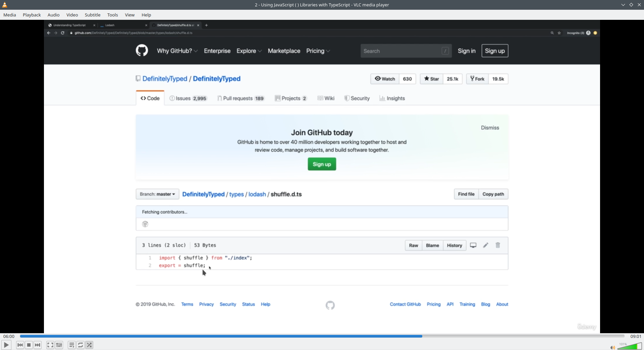644x350 pixels.
Task: Open the extended settings (equalizer) dialog
Action: pos(59,345)
